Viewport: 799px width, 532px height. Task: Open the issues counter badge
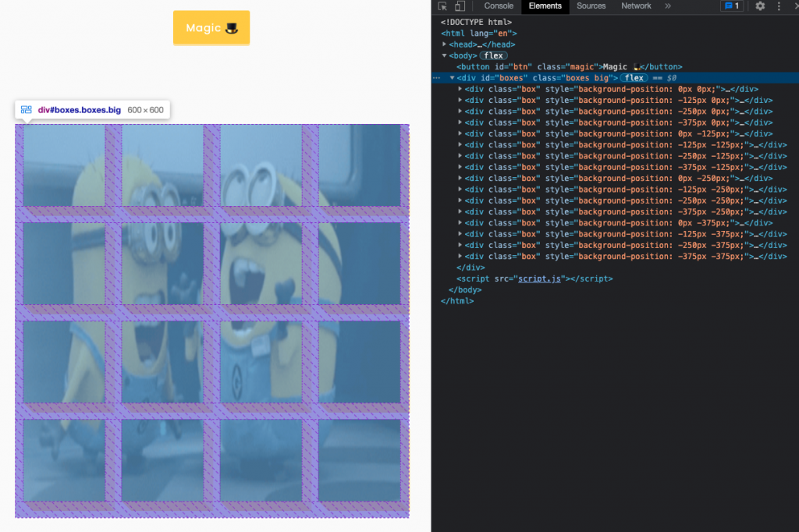click(x=732, y=6)
